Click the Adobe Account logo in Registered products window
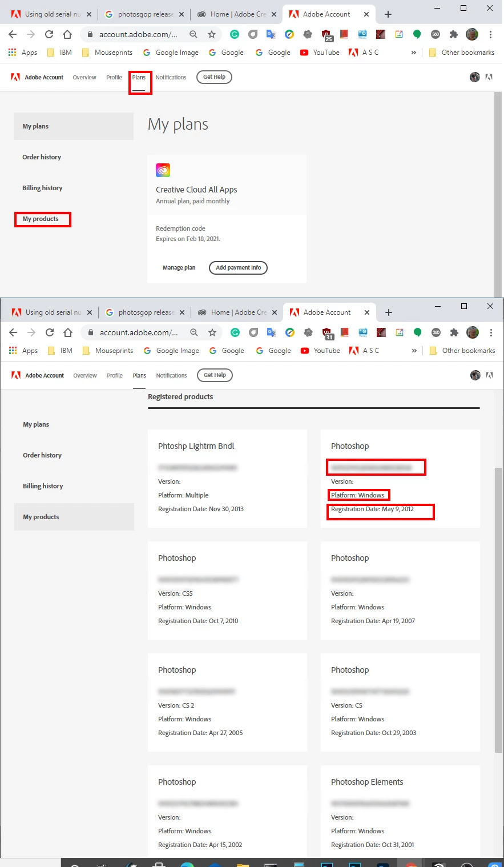Screen dimensions: 504x867 pos(38,375)
